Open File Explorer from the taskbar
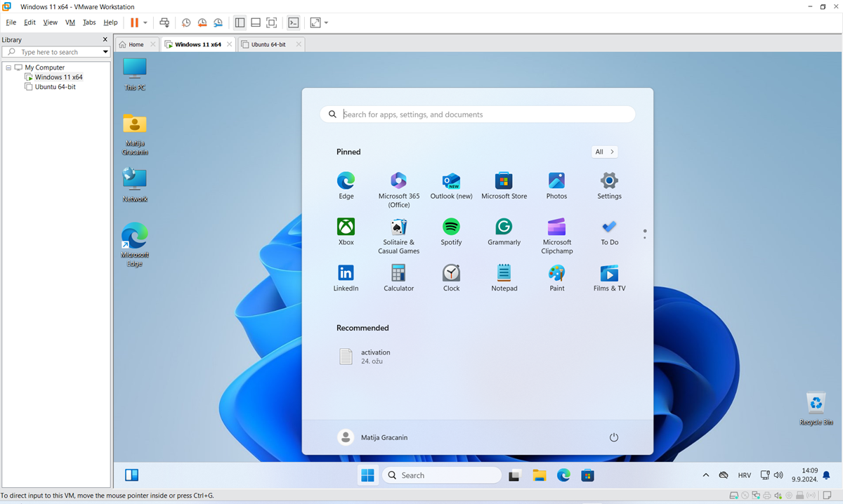The image size is (843, 504). click(539, 475)
